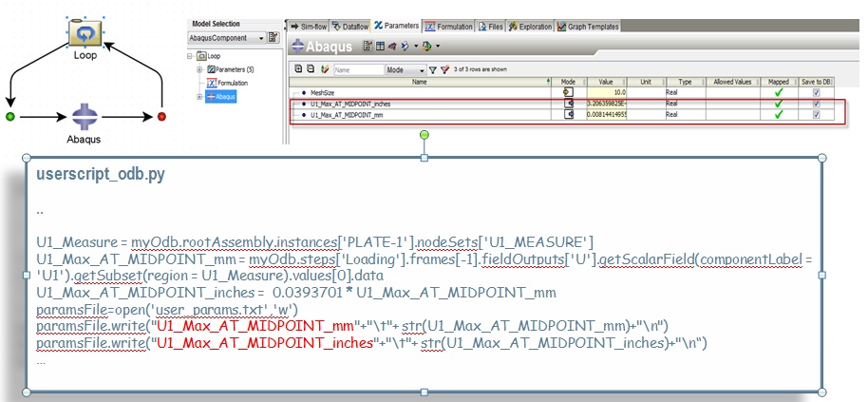Screen dimensions: 868x402
Task: Select the Parameters tab
Action: click(396, 26)
